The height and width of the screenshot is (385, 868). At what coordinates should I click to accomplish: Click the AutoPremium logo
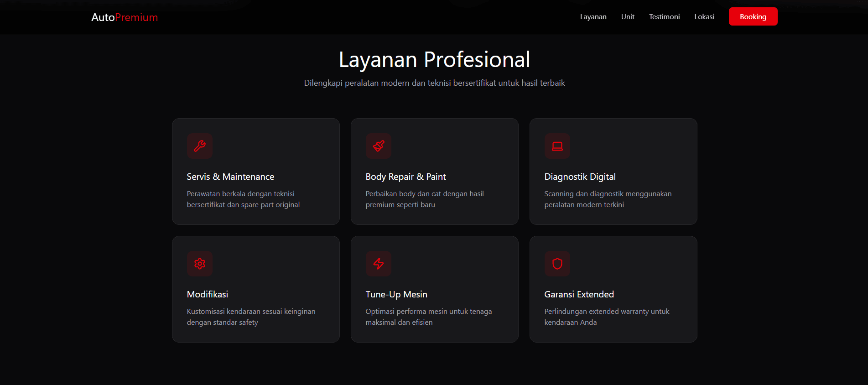[125, 17]
